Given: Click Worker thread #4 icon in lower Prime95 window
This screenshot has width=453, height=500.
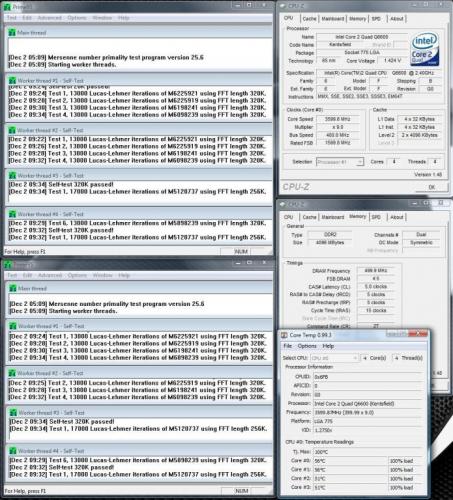Looking at the screenshot, I should click(x=13, y=451).
